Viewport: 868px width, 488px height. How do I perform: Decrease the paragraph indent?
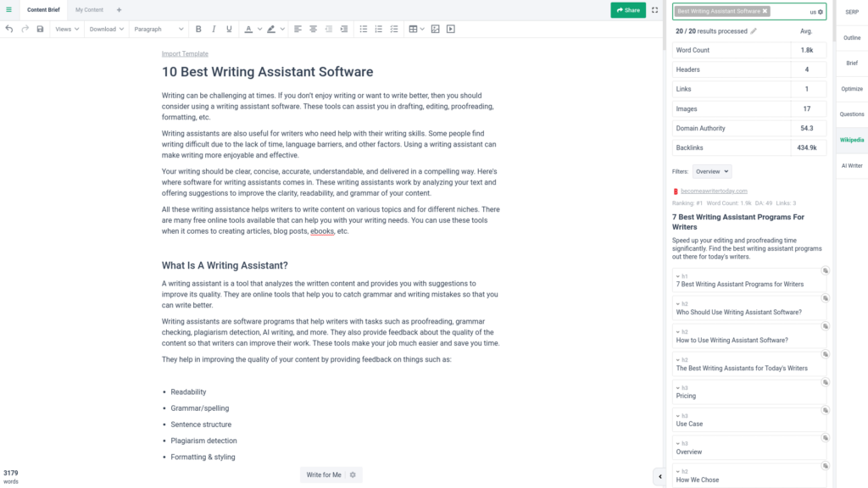click(329, 29)
